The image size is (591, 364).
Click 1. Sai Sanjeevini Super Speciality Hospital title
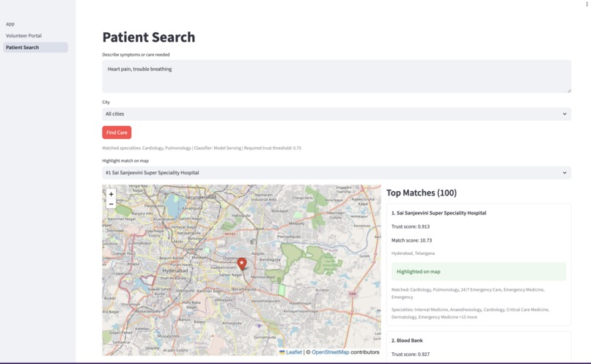click(x=438, y=213)
